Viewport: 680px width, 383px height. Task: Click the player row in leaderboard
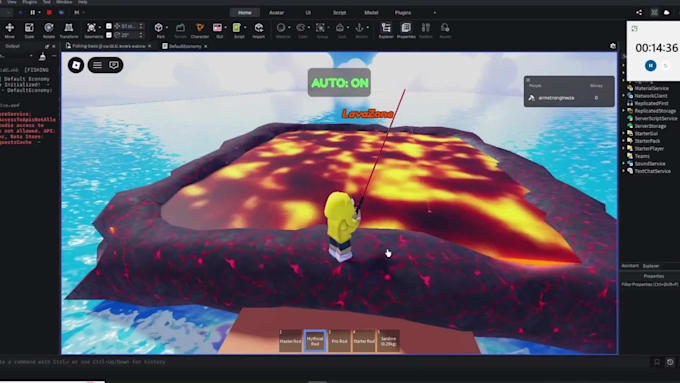(x=569, y=98)
